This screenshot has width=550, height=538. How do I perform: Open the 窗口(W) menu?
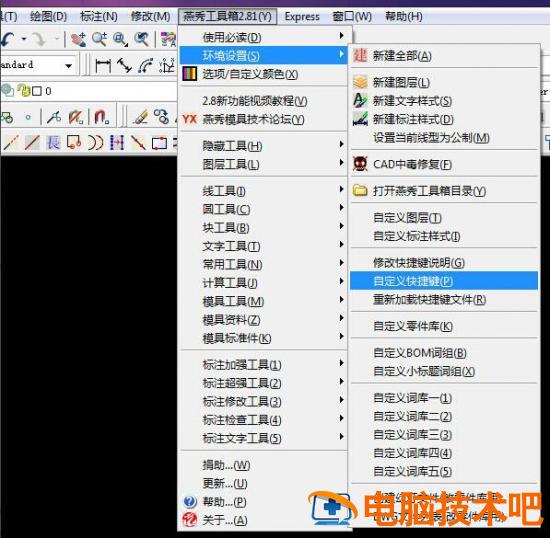click(x=352, y=16)
